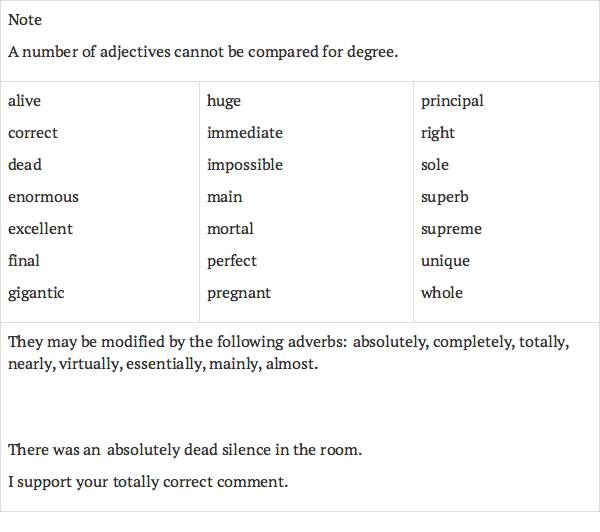Click the sentence "I support your totally correct comment"
The height and width of the screenshot is (532, 600).
coord(148,482)
